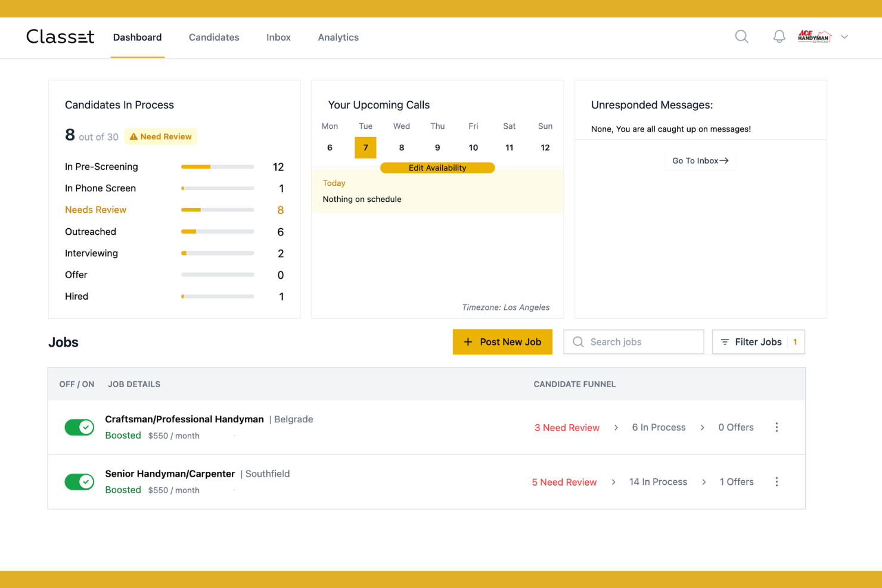Image resolution: width=882 pixels, height=588 pixels.
Task: Select highlighted Tuesday 7 in calendar
Action: point(365,148)
